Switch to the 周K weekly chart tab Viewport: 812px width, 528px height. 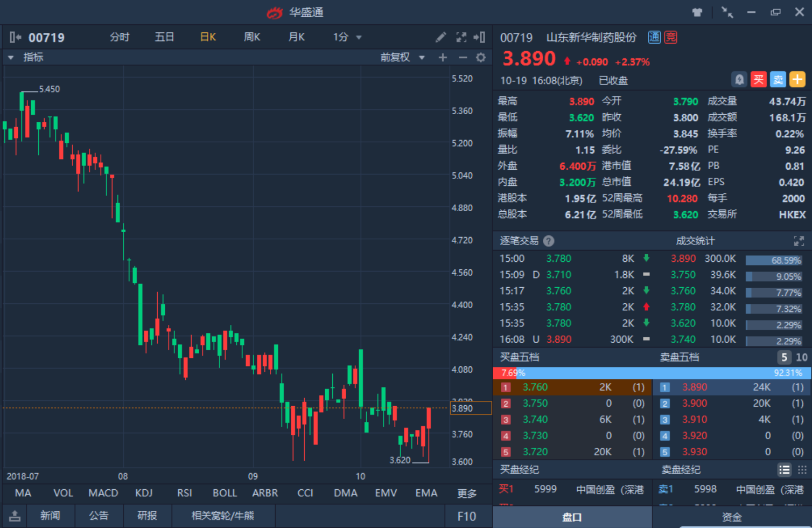[x=252, y=37]
